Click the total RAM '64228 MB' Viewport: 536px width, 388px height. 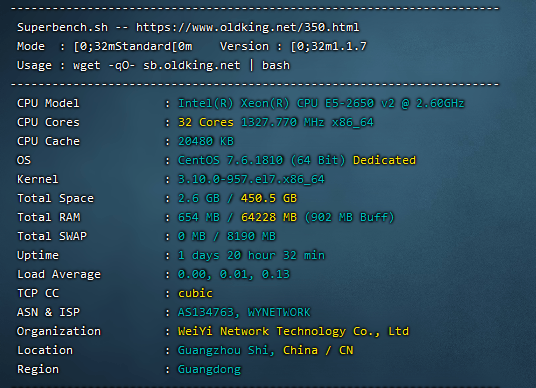pyautogui.click(x=269, y=217)
